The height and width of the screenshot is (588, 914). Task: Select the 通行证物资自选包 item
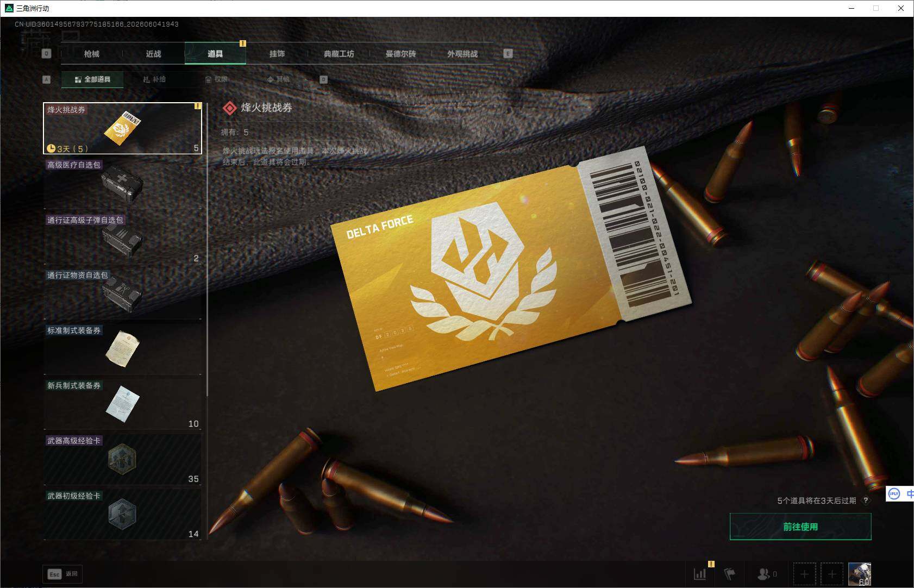(x=123, y=293)
